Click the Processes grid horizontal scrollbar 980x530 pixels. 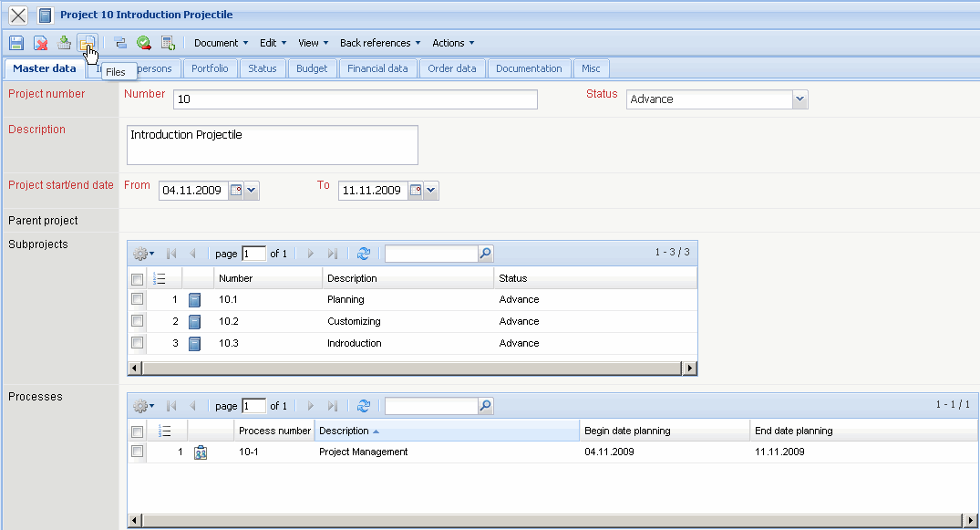[547, 520]
